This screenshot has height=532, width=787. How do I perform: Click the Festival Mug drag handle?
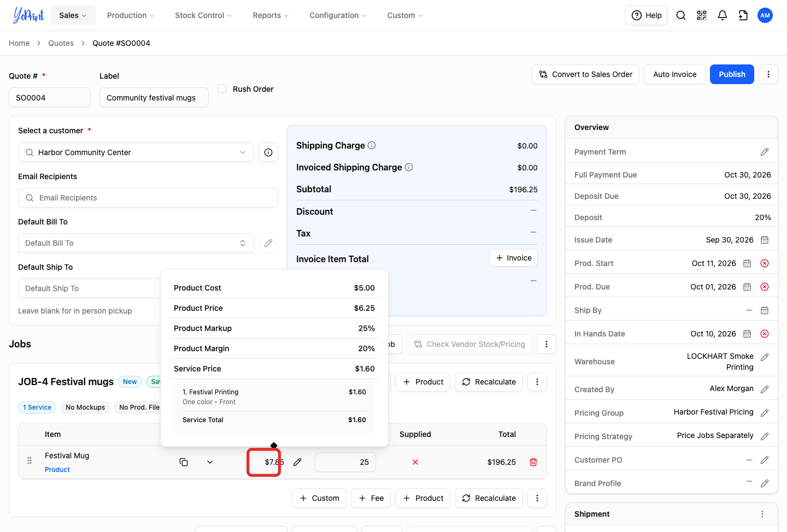coord(30,461)
